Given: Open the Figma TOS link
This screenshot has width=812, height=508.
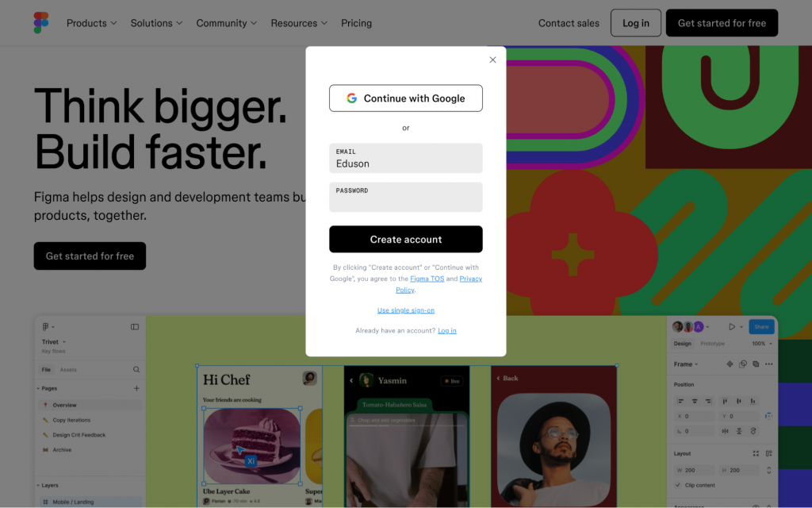Looking at the screenshot, I should 427,279.
